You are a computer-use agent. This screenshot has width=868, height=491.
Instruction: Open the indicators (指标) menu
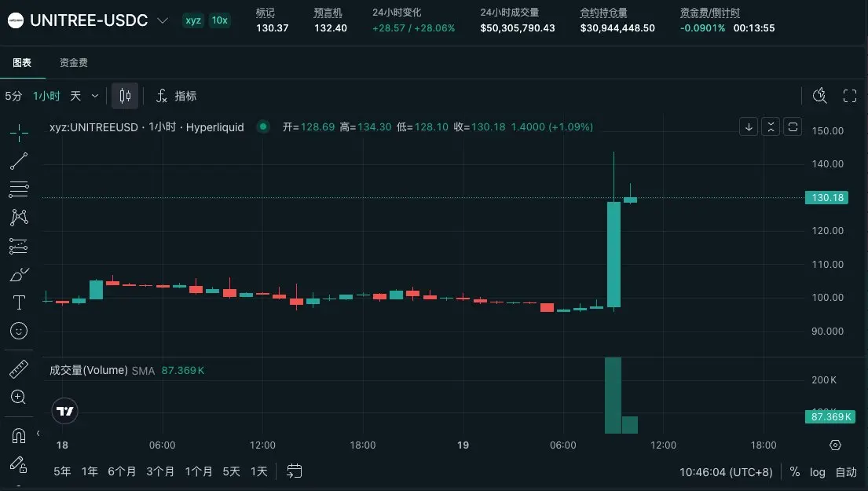176,96
